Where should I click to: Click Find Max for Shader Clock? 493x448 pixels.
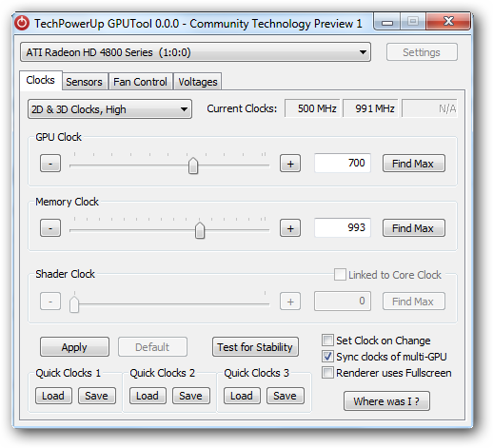414,302
